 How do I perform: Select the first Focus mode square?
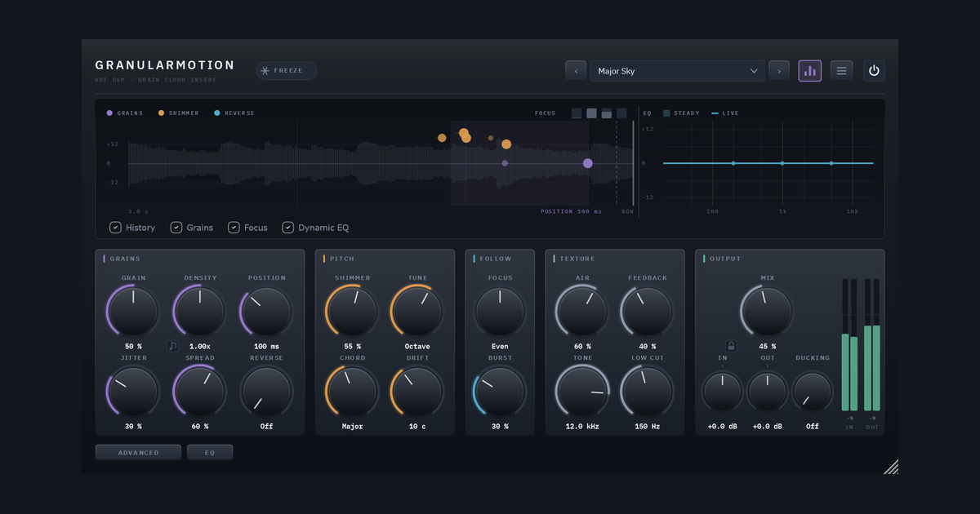[577, 113]
